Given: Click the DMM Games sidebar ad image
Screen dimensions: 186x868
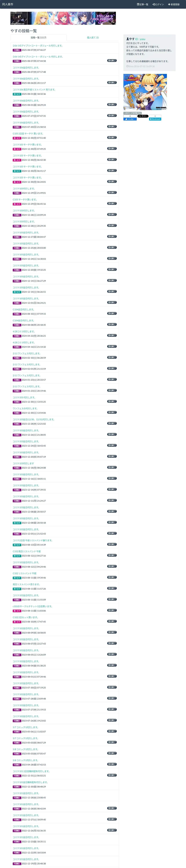Looking at the screenshot, I should click(145, 92).
